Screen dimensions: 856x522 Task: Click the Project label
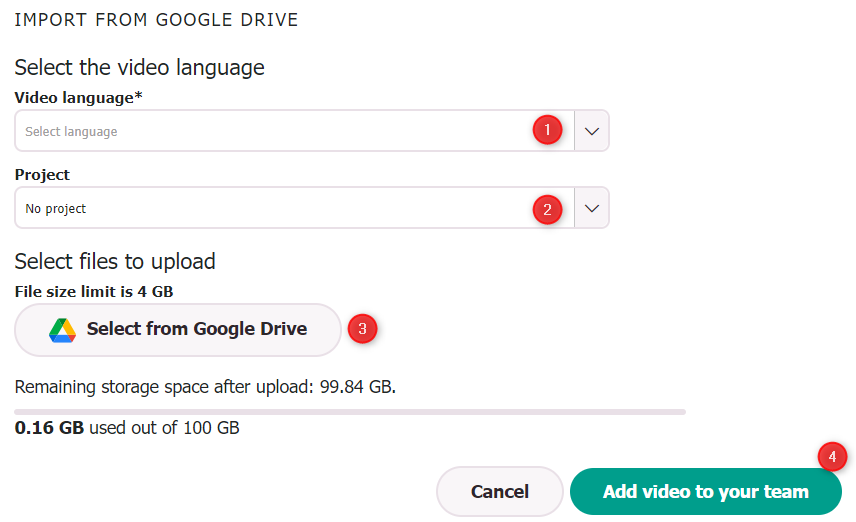click(x=42, y=175)
